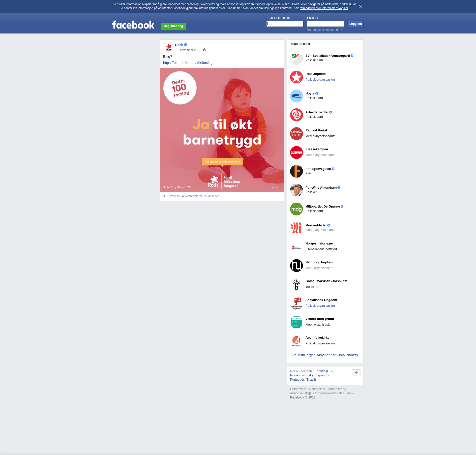Open Rødt profile picture icon
This screenshot has height=455, width=476.
(x=168, y=47)
